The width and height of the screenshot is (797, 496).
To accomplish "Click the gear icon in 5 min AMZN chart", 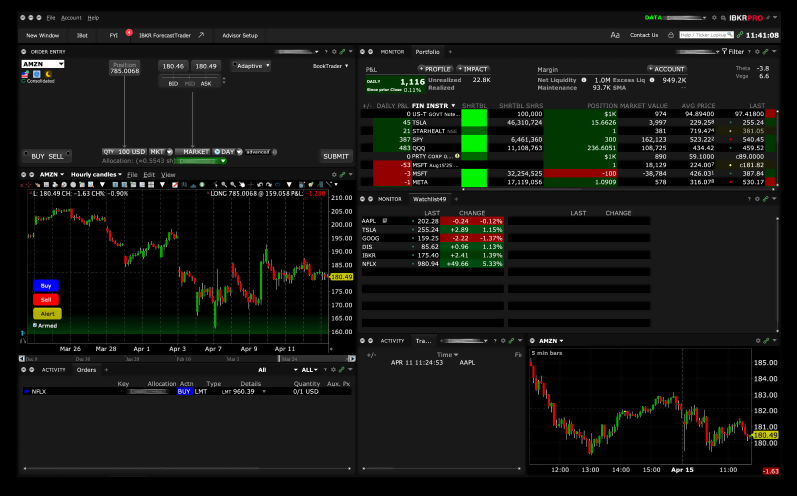I will [758, 341].
